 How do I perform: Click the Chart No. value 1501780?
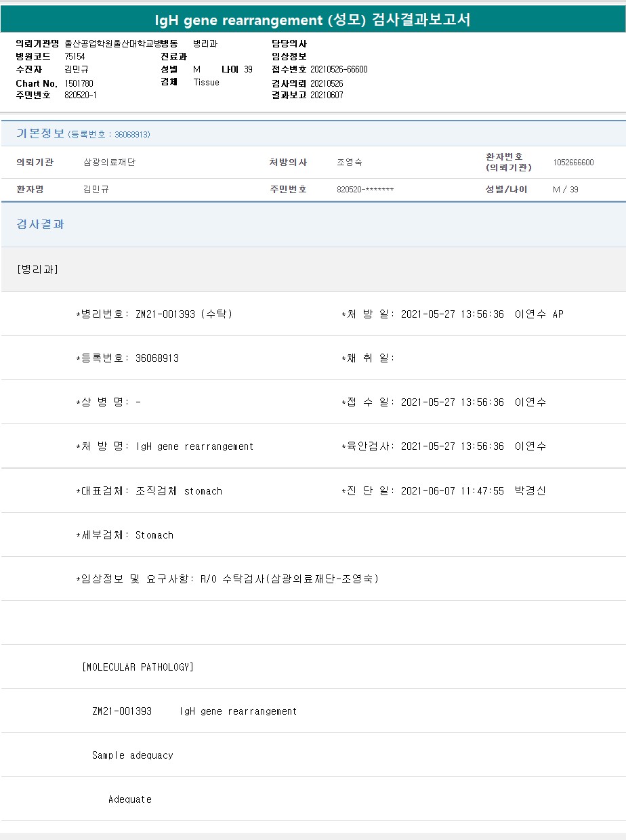pos(79,83)
